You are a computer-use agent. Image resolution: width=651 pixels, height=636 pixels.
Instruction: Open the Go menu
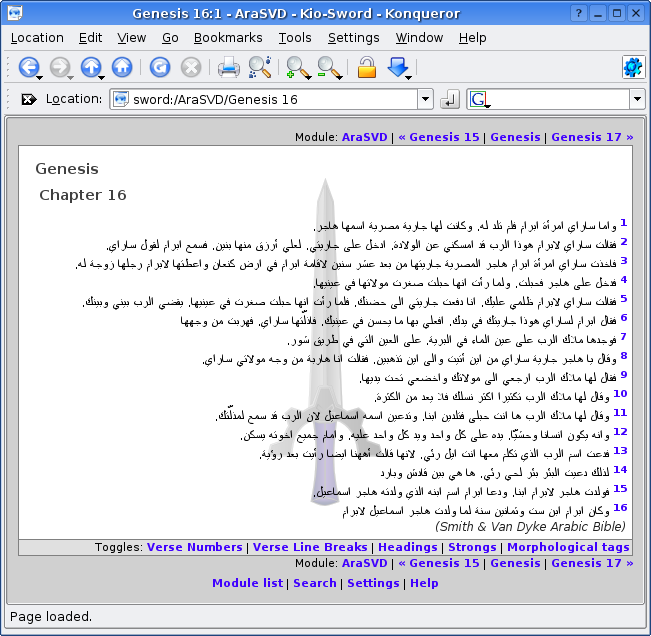170,38
